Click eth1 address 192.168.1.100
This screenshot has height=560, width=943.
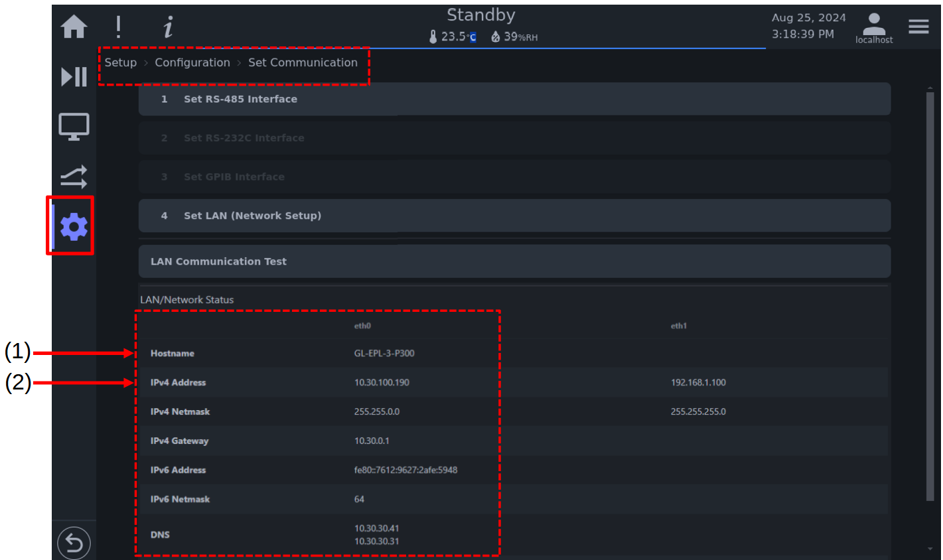(698, 383)
